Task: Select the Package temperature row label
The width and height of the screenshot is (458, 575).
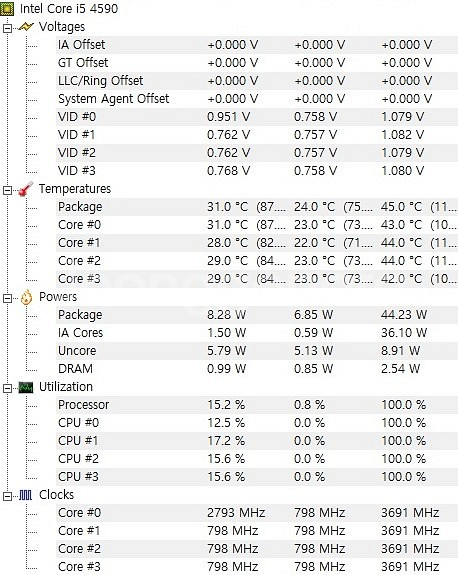Action: pyautogui.click(x=80, y=207)
